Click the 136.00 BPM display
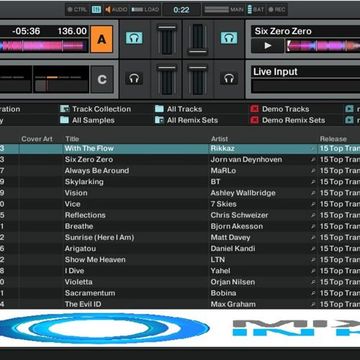Screen dimensions: 360x360 click(x=72, y=31)
